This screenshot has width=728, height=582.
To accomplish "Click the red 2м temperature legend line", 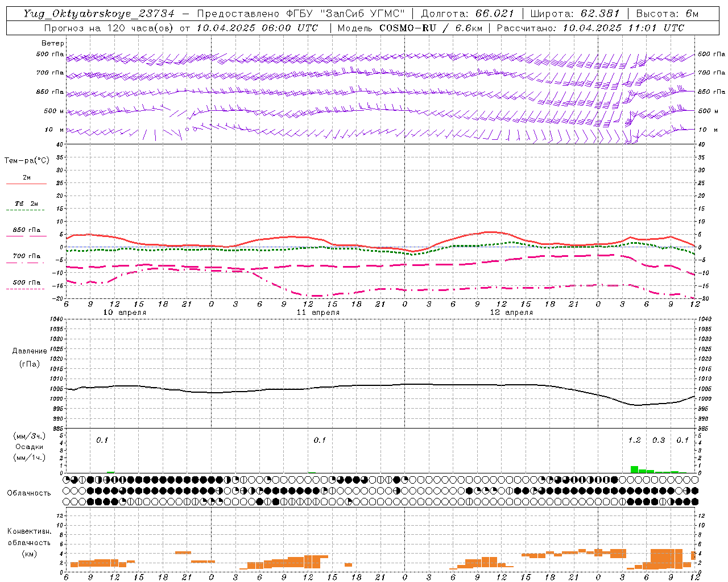I will pyautogui.click(x=26, y=184).
